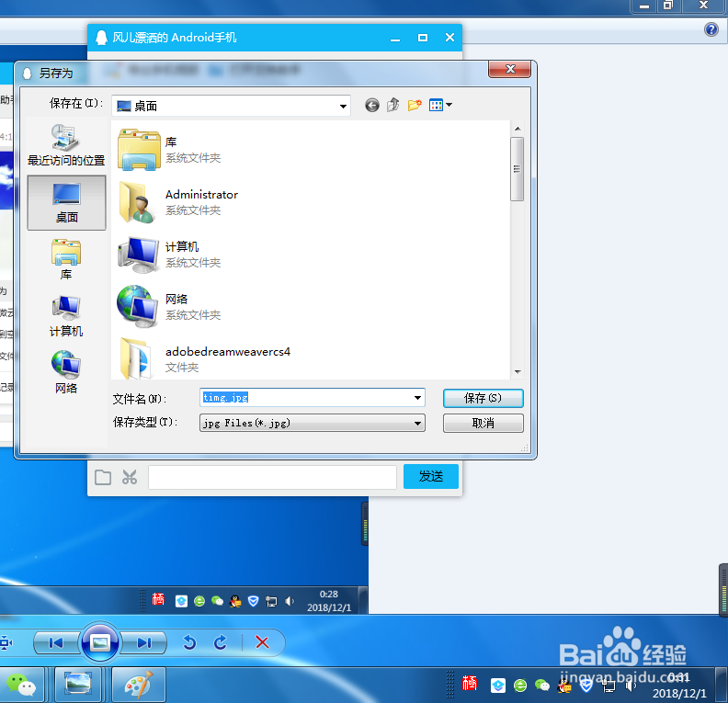Rotate image clockwise in photo viewer
728x703 pixels.
221,642
